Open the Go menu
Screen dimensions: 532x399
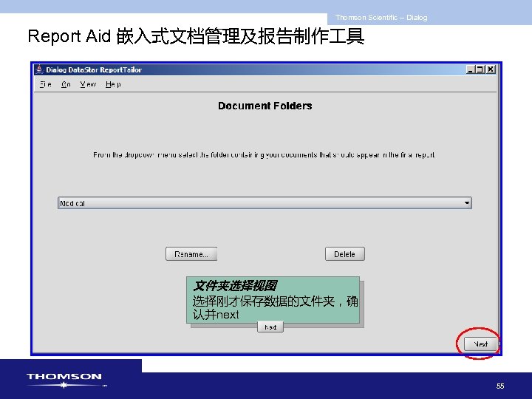click(66, 84)
